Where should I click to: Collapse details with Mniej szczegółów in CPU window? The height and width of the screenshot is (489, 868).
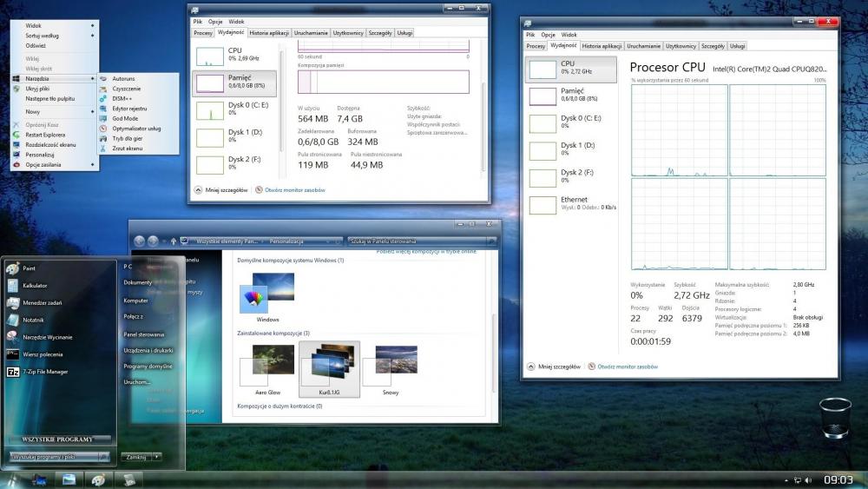[x=556, y=367]
